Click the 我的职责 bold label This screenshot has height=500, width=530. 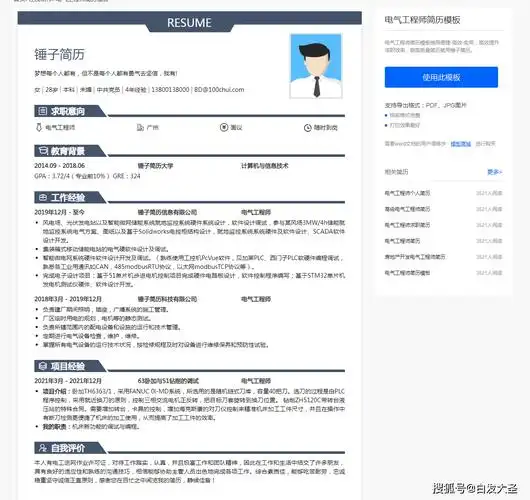coord(54,427)
